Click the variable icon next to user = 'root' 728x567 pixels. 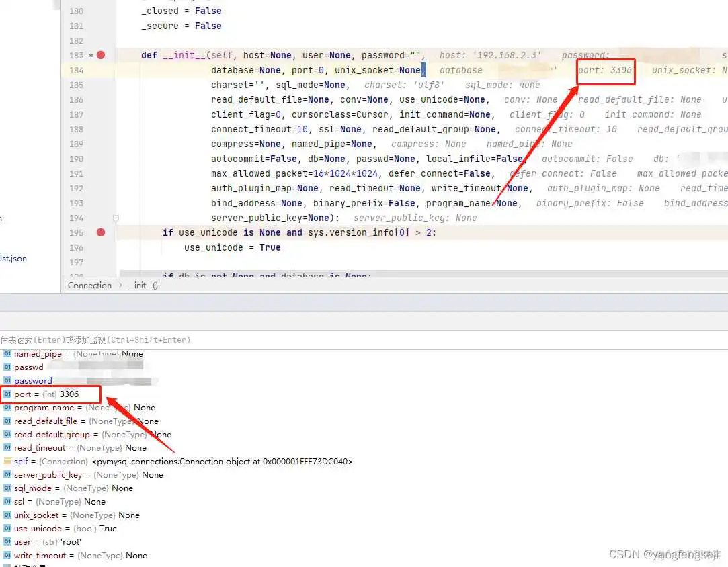[7, 542]
